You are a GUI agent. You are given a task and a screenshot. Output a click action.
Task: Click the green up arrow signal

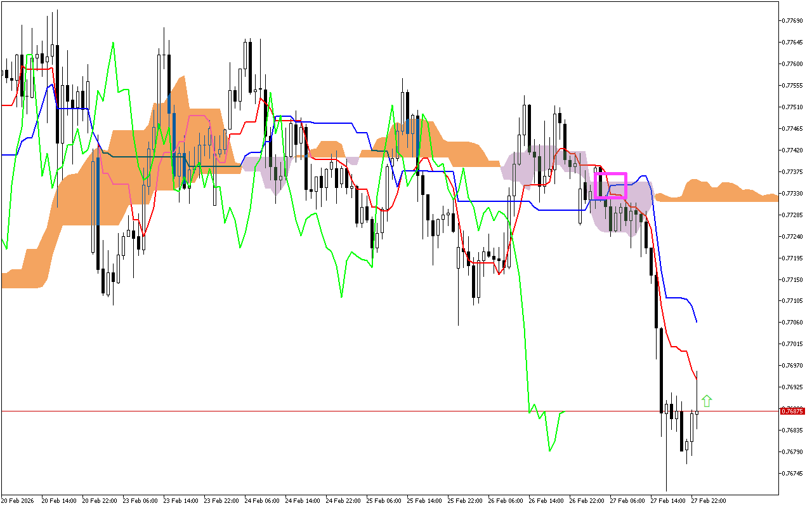point(707,401)
